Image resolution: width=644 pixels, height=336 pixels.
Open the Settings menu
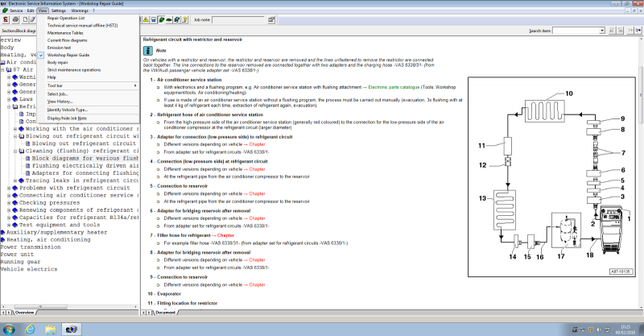59,10
